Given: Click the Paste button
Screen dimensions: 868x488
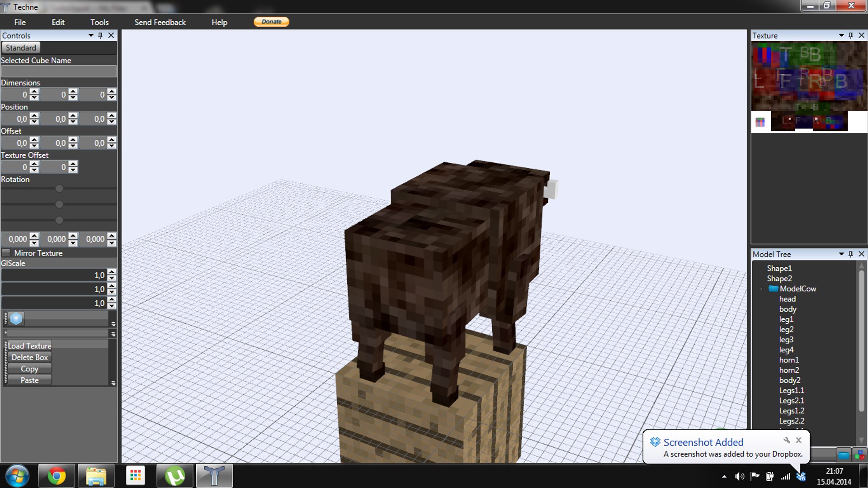Looking at the screenshot, I should (x=29, y=380).
